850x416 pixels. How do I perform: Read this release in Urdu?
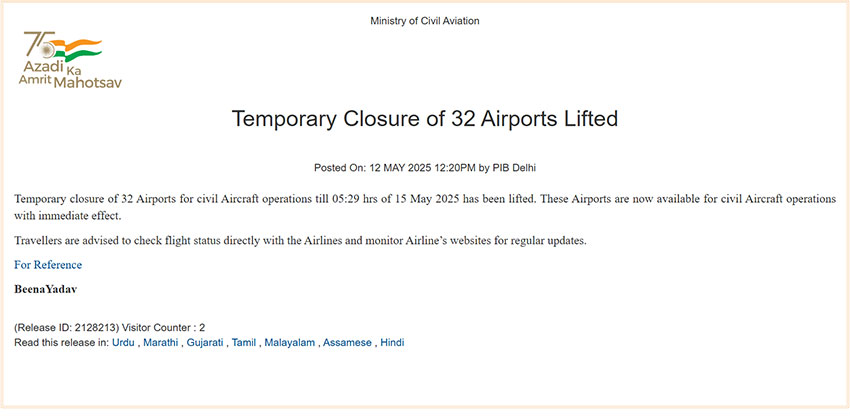point(123,342)
